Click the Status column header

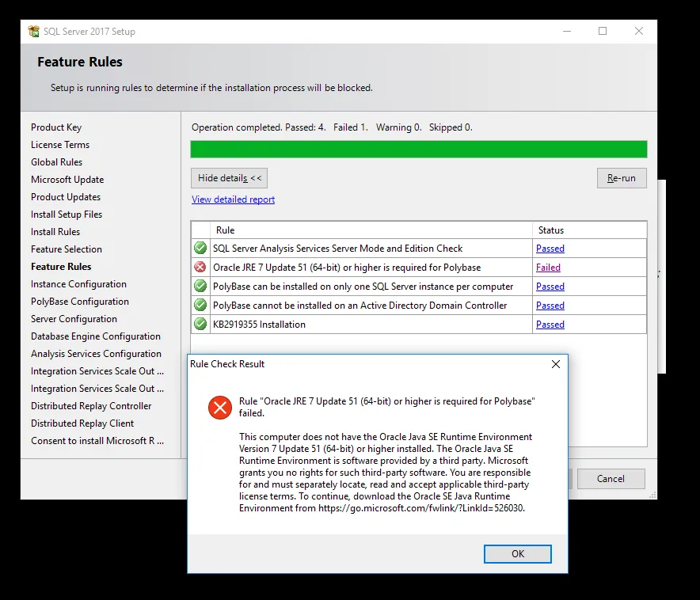589,230
